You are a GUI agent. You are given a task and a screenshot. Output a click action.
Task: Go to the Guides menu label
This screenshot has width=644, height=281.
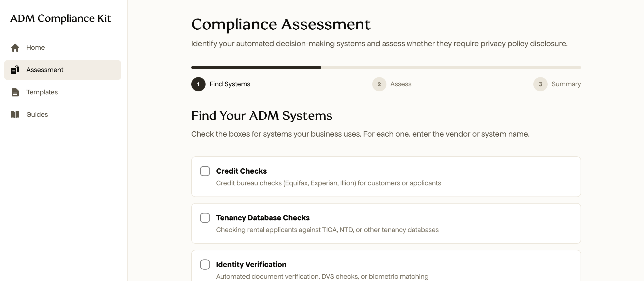pyautogui.click(x=37, y=114)
